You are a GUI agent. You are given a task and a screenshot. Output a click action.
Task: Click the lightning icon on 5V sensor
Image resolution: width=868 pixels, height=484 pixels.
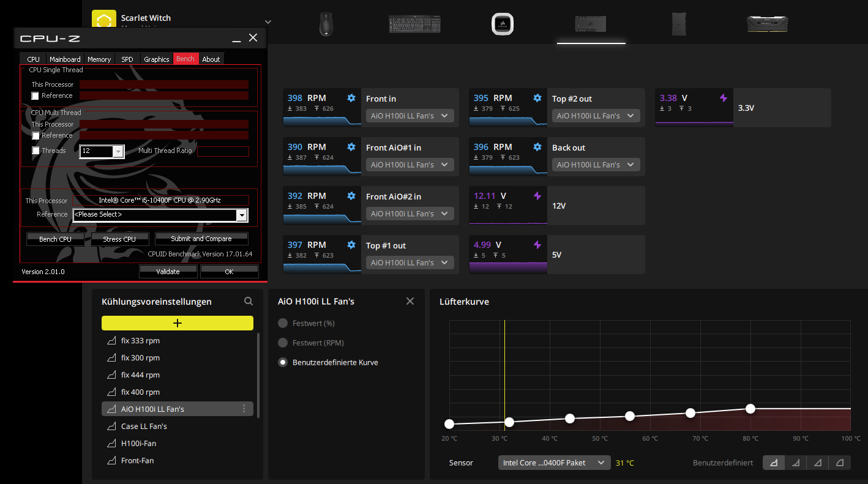(x=537, y=245)
